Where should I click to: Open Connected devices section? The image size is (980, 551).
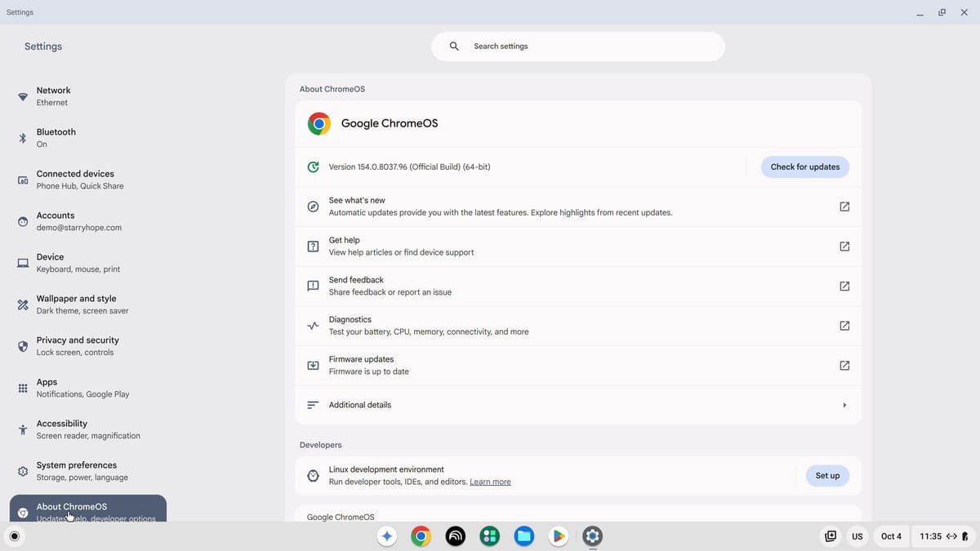point(88,180)
